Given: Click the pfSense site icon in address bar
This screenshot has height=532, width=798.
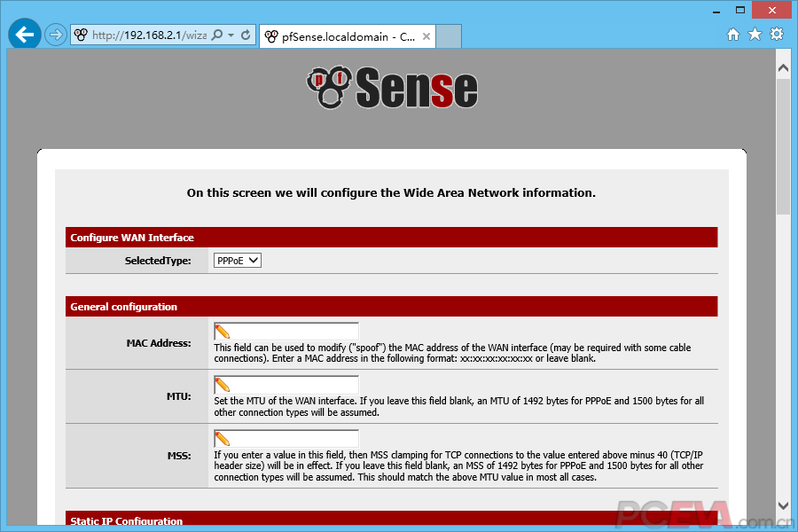Looking at the screenshot, I should click(81, 35).
